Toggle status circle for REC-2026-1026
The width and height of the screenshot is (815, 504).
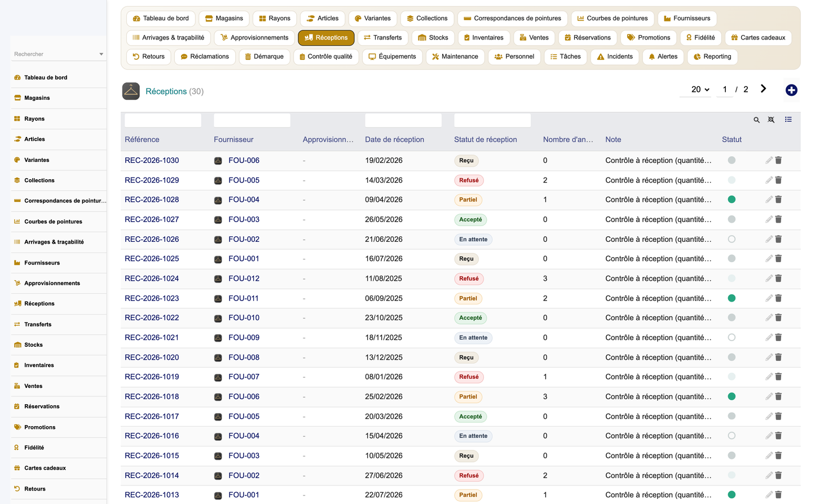(x=732, y=239)
